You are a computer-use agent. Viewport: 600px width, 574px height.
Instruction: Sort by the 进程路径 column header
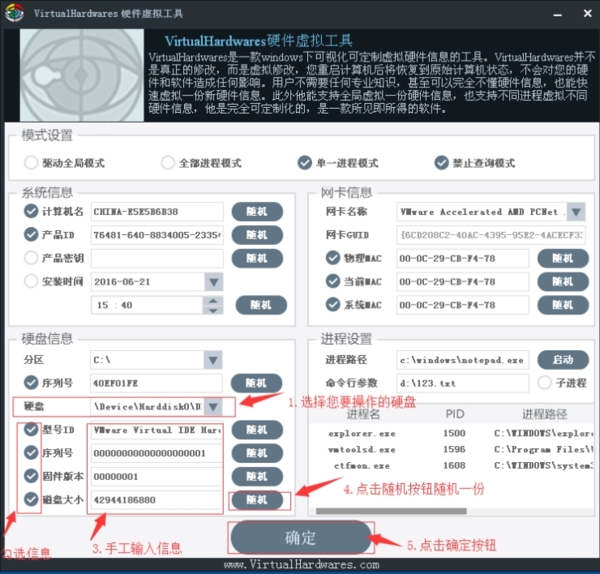[x=544, y=414]
